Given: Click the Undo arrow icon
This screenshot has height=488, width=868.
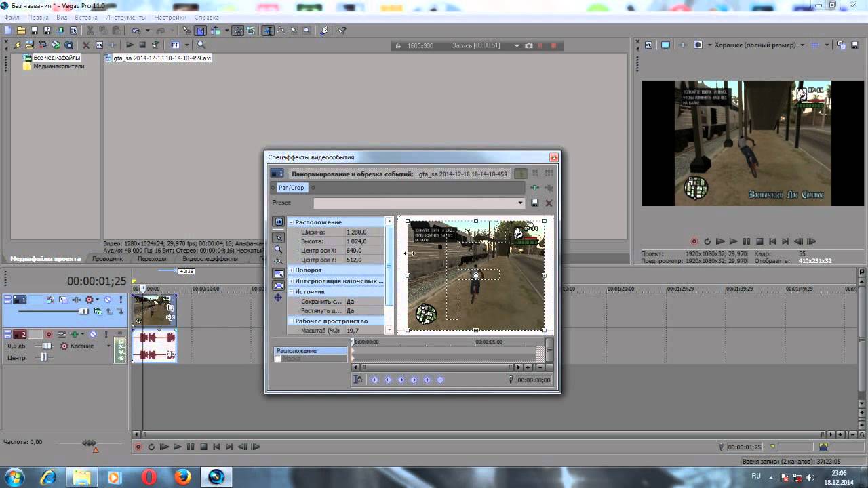Looking at the screenshot, I should (x=136, y=30).
